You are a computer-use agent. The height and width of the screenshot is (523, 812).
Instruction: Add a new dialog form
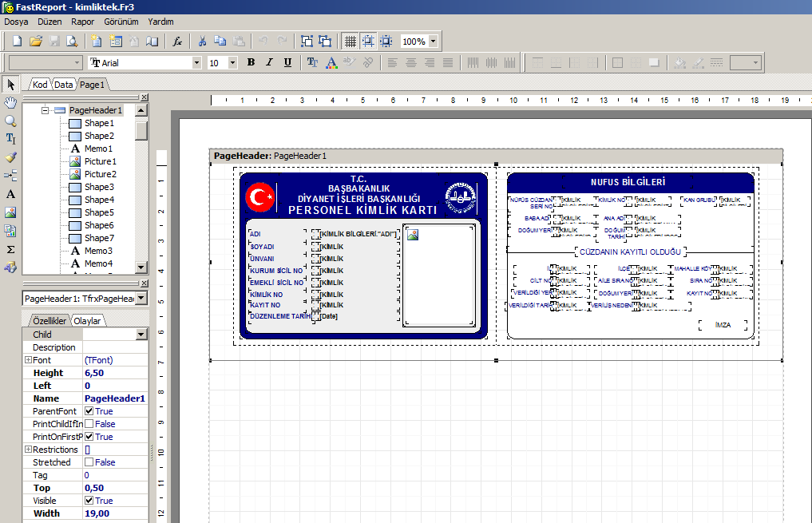coord(116,42)
